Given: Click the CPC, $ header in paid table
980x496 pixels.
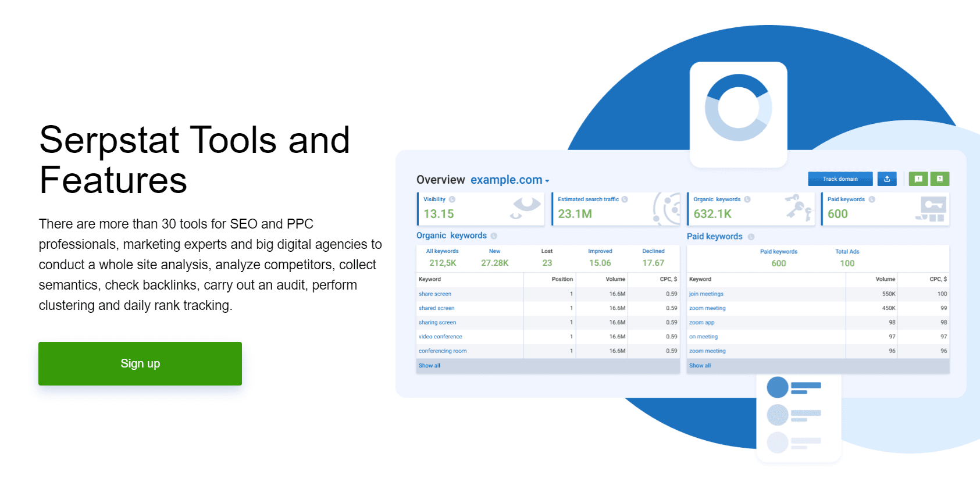Looking at the screenshot, I should point(938,280).
